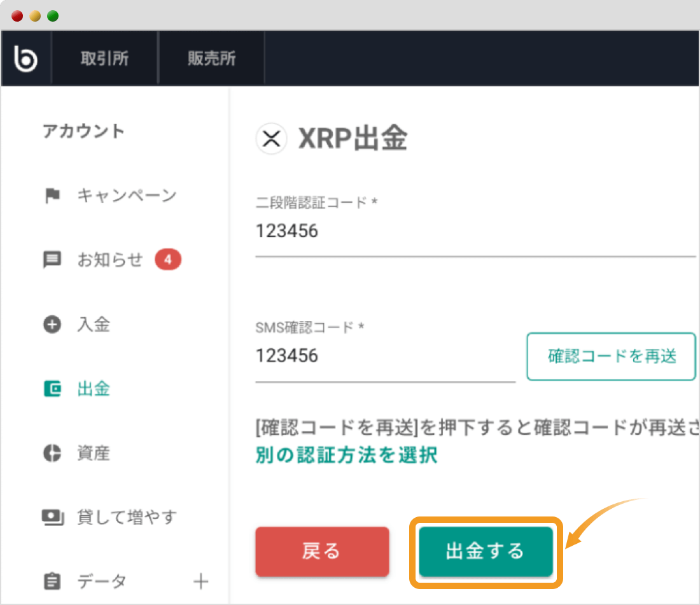
Task: Open 別の認証方法を選択 link
Action: (346, 455)
